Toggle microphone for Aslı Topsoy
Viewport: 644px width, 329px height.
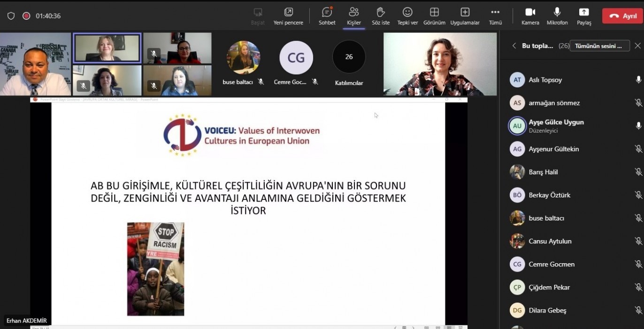(638, 80)
